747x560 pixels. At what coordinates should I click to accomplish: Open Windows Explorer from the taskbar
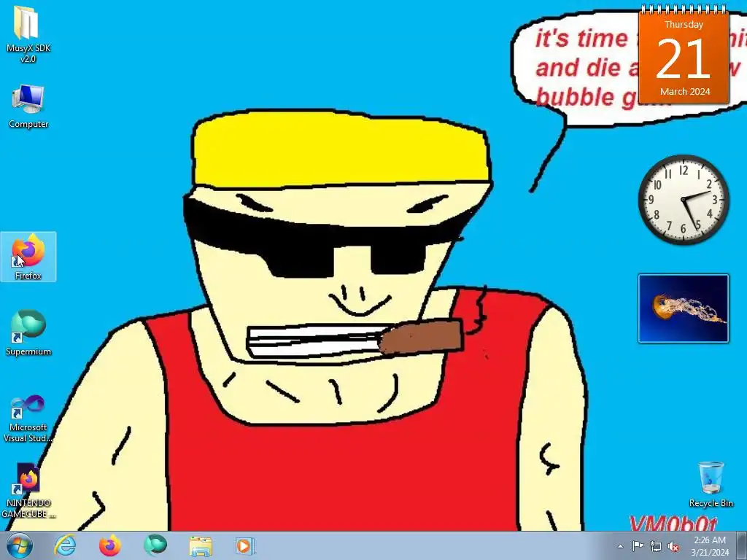(x=201, y=545)
